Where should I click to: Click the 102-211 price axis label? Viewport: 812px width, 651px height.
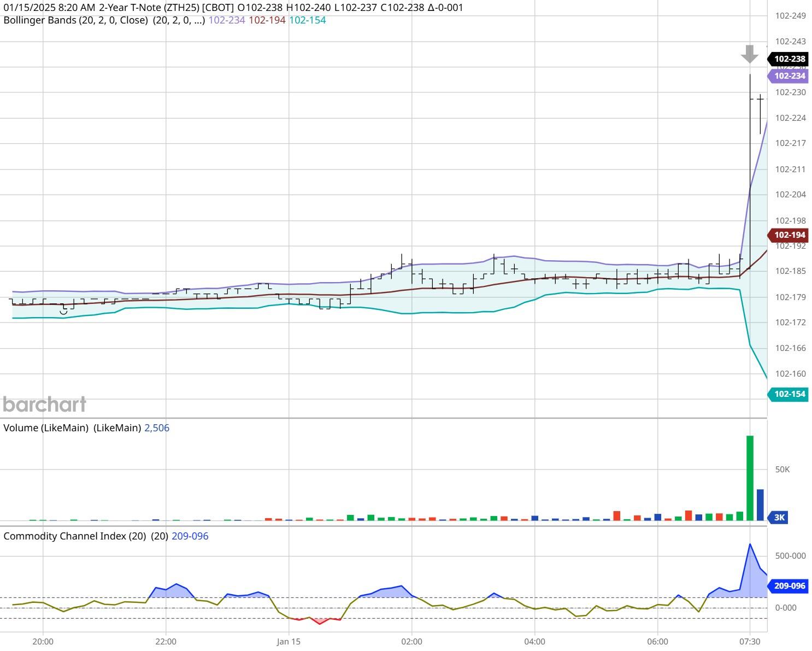pos(791,169)
